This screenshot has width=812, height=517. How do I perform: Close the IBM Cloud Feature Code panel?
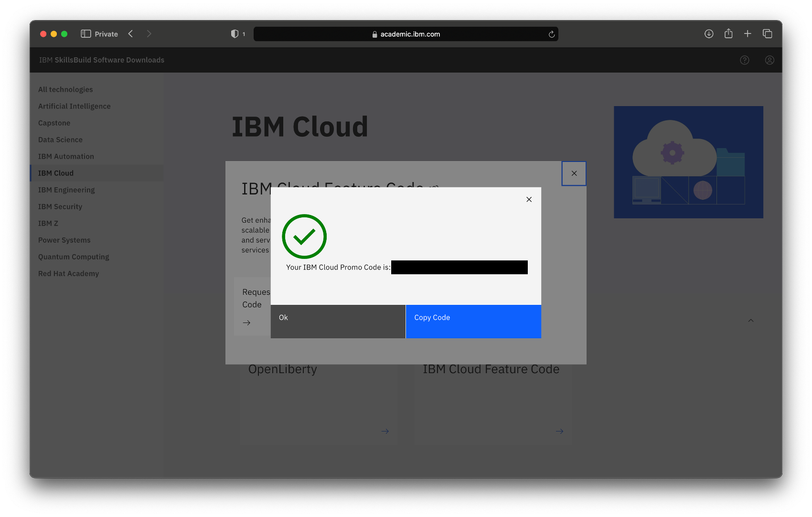[x=574, y=173]
